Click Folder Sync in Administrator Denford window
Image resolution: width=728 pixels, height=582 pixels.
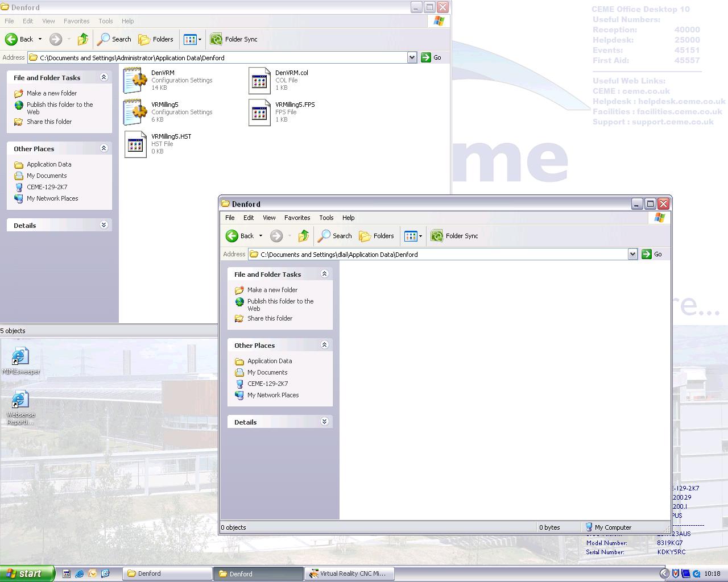(x=234, y=39)
